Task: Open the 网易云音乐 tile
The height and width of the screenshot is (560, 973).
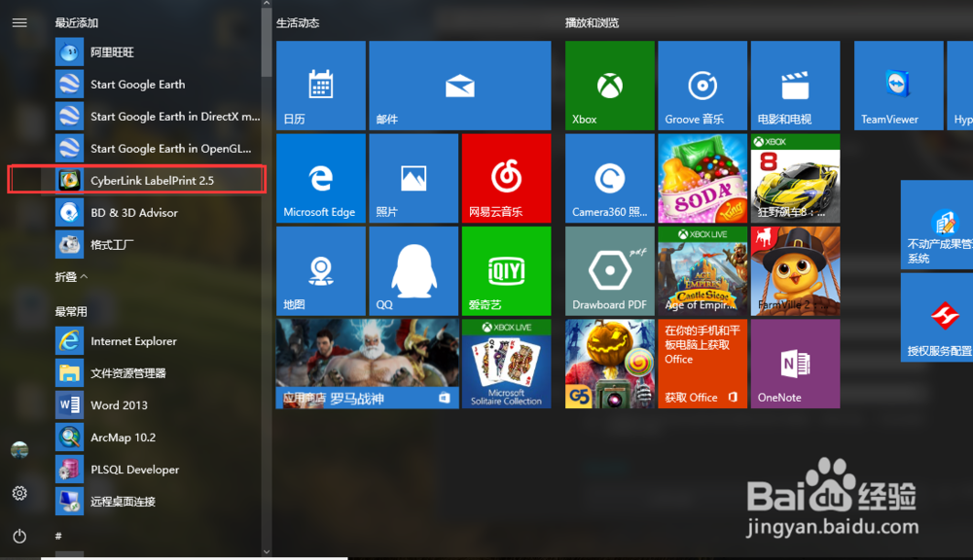Action: point(506,179)
